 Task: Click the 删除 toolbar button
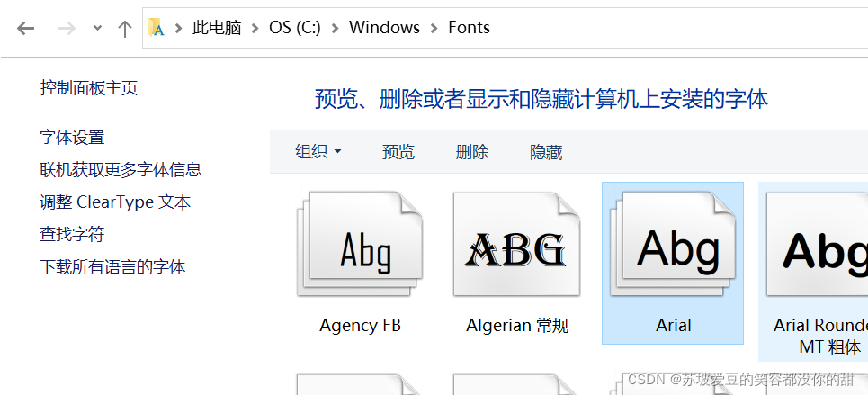pyautogui.click(x=472, y=152)
